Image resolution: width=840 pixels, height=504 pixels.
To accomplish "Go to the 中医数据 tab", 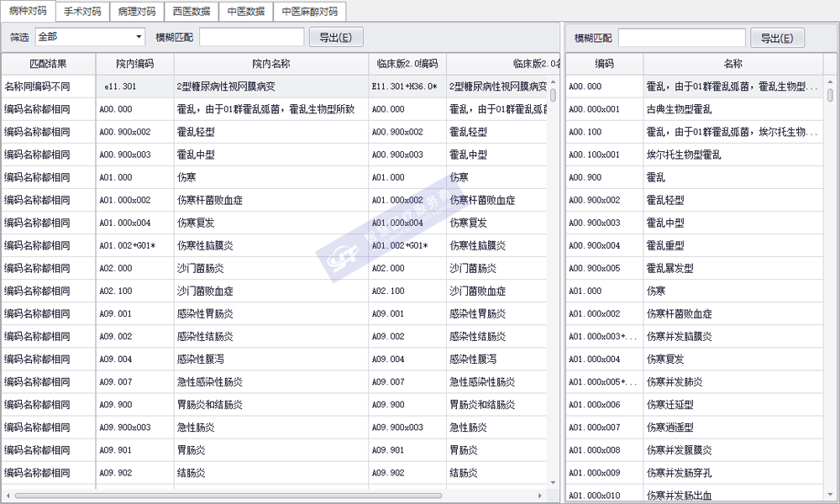I will [245, 12].
